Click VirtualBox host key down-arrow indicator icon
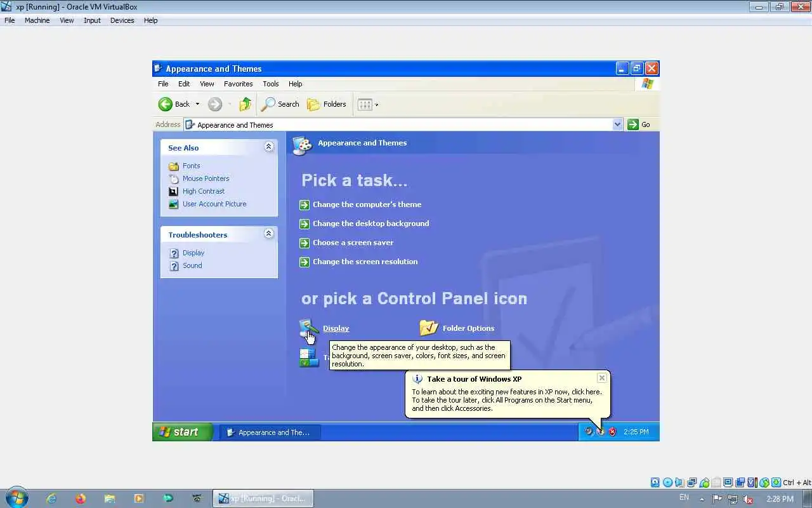 (x=776, y=483)
